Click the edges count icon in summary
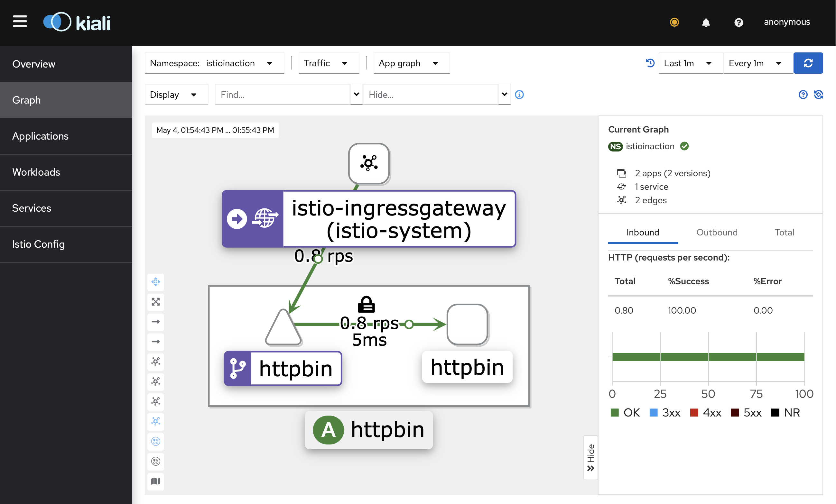 coord(622,200)
